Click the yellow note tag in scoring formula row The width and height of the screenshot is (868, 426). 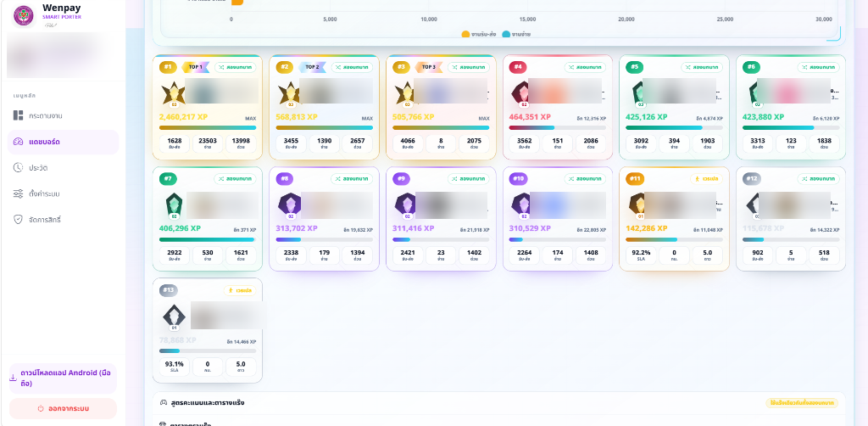click(802, 403)
